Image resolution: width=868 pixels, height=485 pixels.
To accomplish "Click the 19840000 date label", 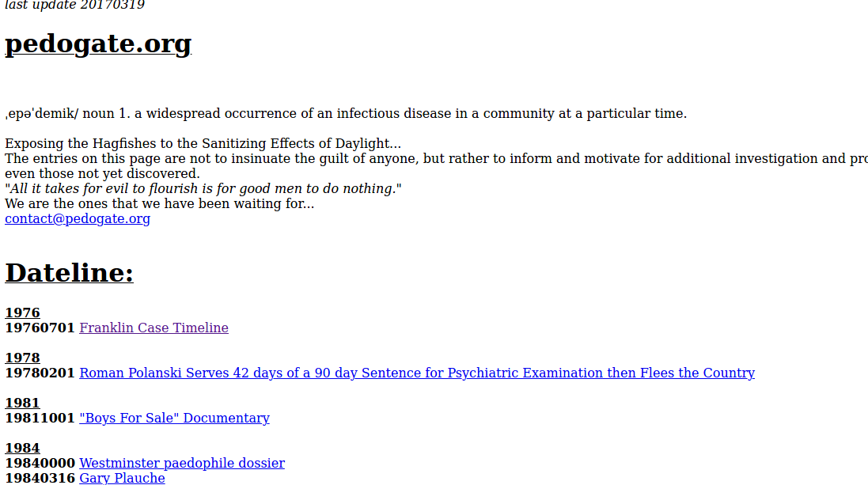I will click(40, 463).
